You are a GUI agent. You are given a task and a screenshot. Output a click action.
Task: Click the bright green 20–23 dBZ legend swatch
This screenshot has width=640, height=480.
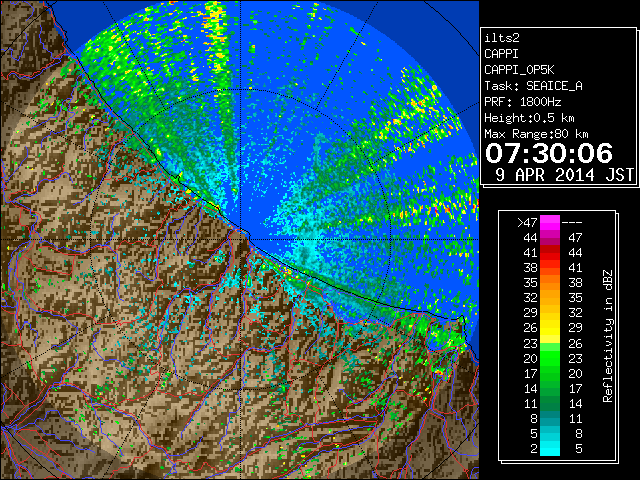pyautogui.click(x=550, y=358)
